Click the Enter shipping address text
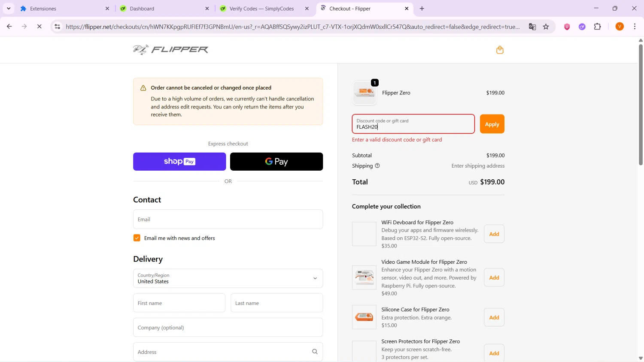The image size is (644, 362). click(478, 166)
